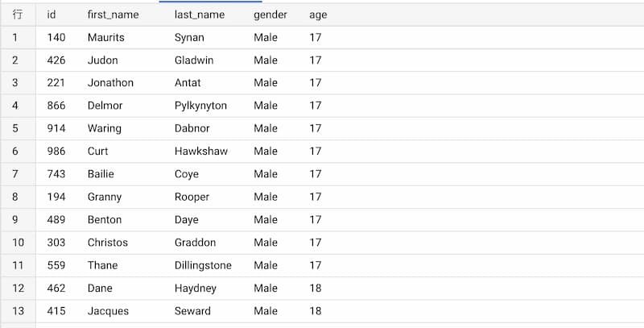644x328 pixels.
Task: Select id cell 426
Action: (x=56, y=60)
